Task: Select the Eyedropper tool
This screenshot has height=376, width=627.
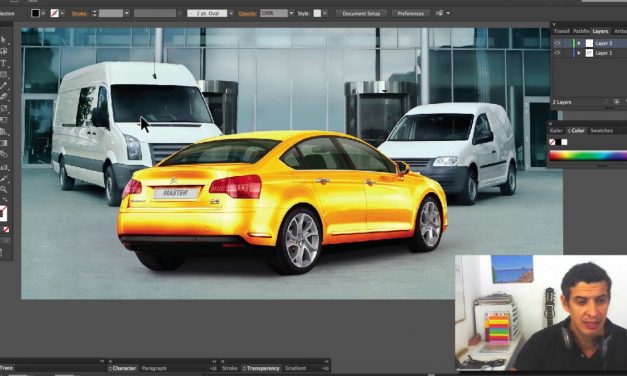Action: click(3, 179)
